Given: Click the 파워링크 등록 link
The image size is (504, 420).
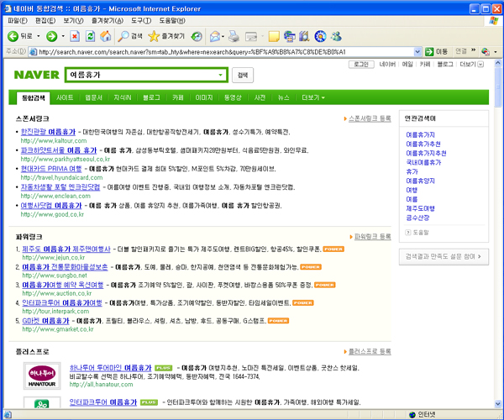Looking at the screenshot, I should (x=372, y=237).
